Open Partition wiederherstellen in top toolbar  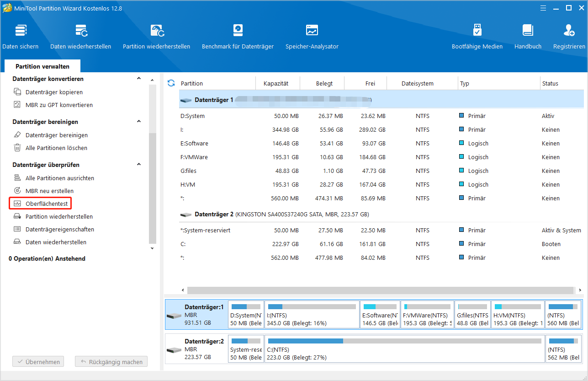156,37
